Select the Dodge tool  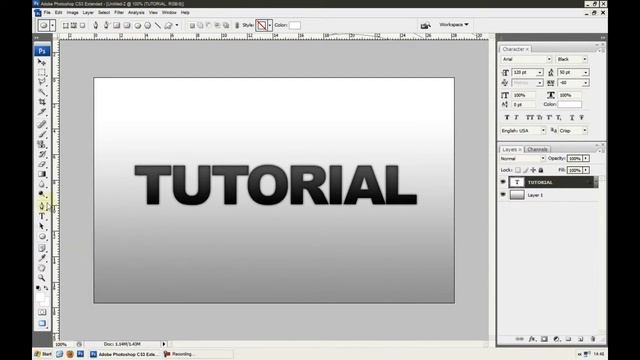(x=42, y=194)
